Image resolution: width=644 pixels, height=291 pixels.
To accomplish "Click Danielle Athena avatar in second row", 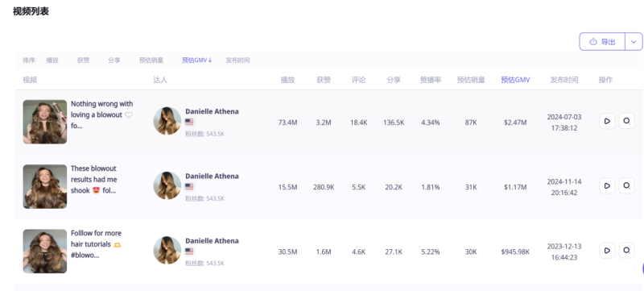I will coord(167,185).
